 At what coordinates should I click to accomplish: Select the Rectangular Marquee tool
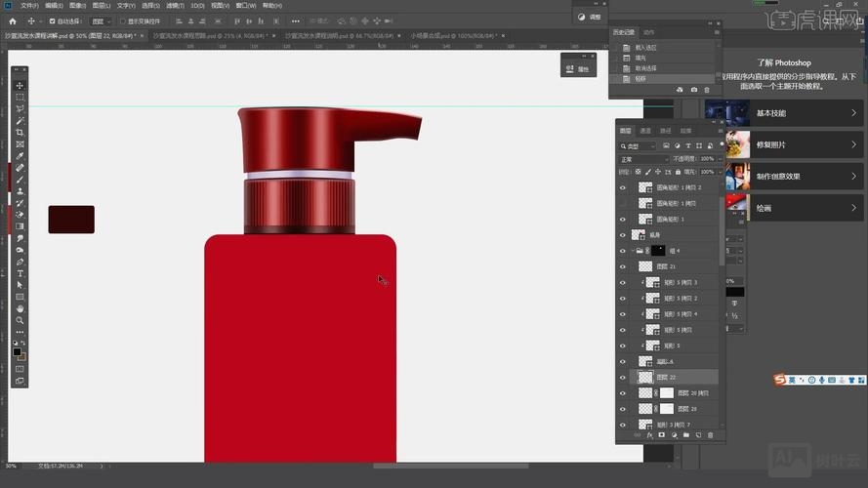[x=20, y=98]
